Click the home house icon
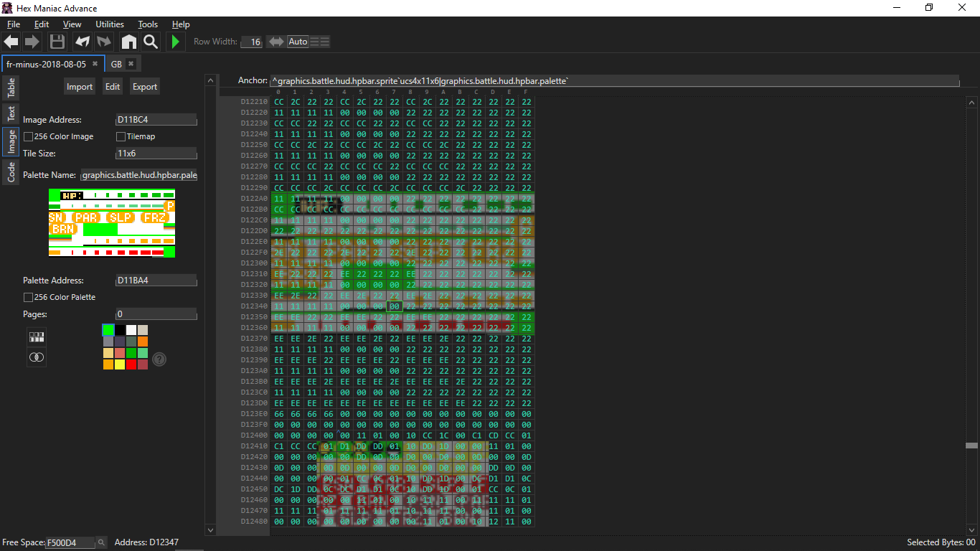Image resolution: width=980 pixels, height=551 pixels. point(128,42)
